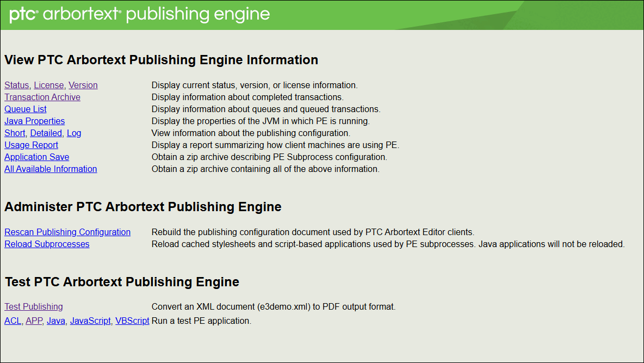Select text 'Reload cached stylesheets and script-based applications'

257,244
